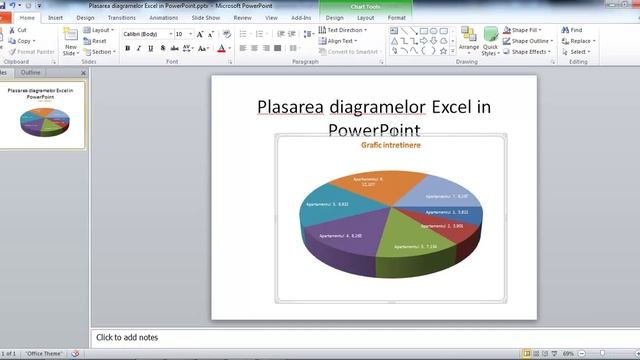Click the Replace button
The height and width of the screenshot is (360, 640).
point(578,41)
